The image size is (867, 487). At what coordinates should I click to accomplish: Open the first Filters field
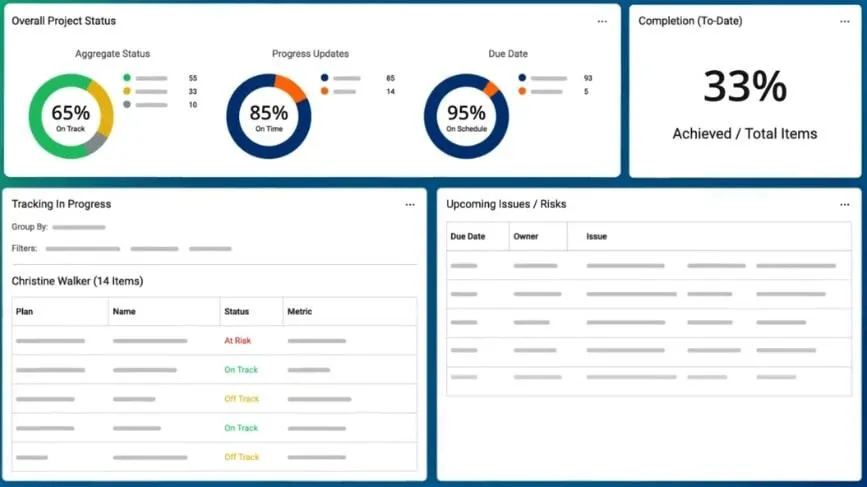(82, 249)
